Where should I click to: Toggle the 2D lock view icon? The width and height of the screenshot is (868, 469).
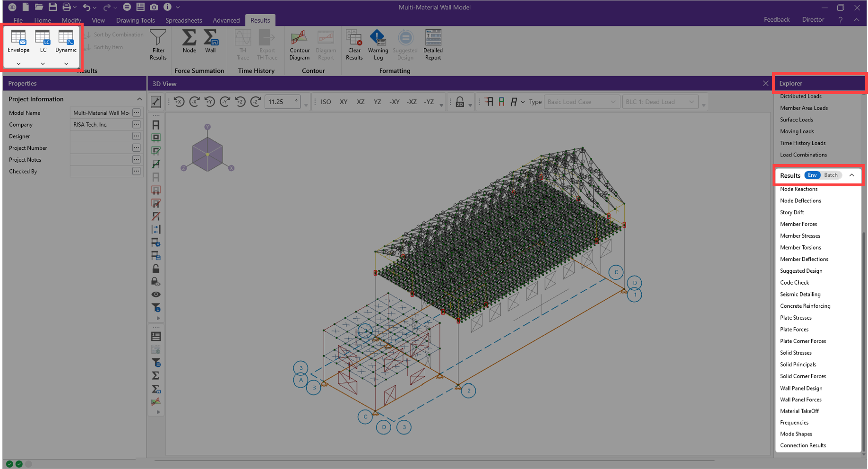pyautogui.click(x=460, y=102)
